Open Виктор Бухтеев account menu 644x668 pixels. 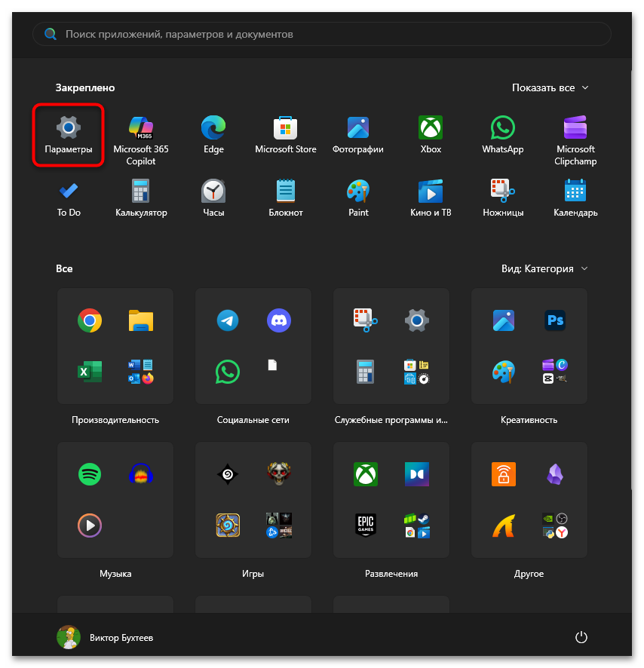105,637
